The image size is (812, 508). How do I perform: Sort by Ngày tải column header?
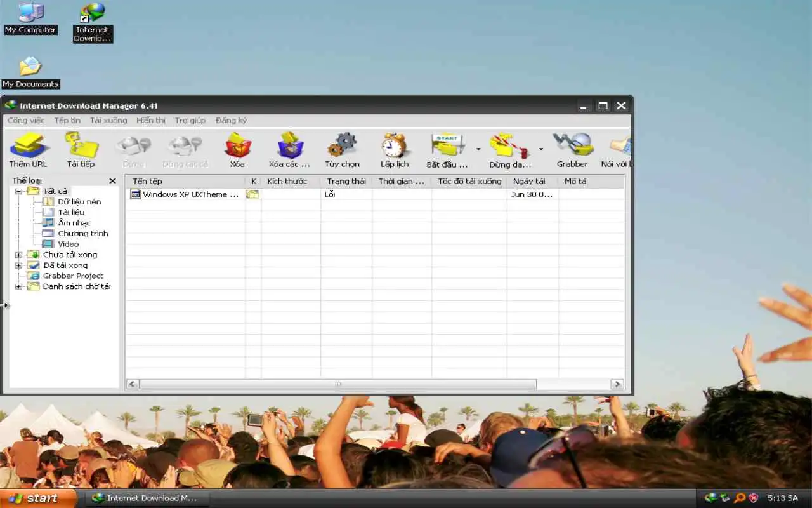click(533, 181)
